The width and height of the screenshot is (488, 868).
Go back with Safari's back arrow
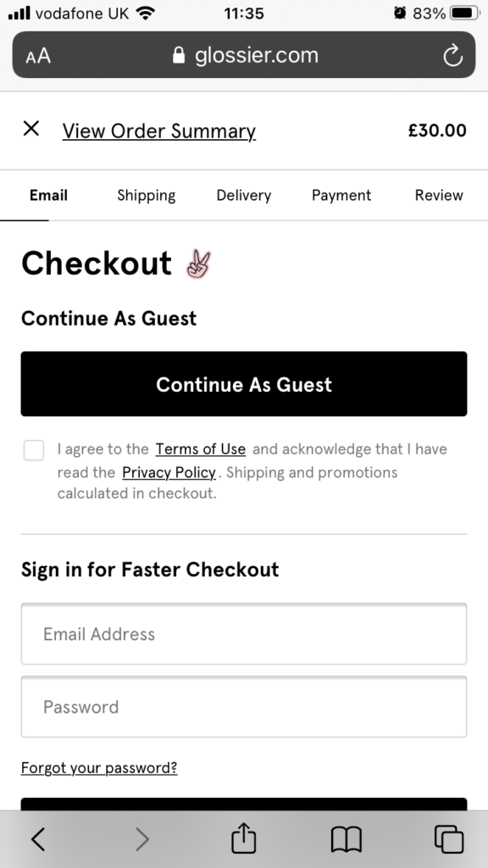coord(37,838)
